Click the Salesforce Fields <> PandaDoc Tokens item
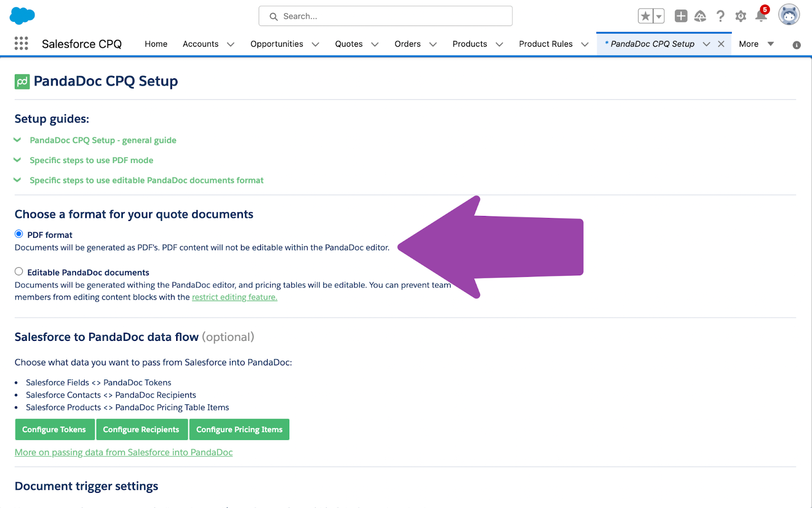The image size is (812, 508). 98,383
